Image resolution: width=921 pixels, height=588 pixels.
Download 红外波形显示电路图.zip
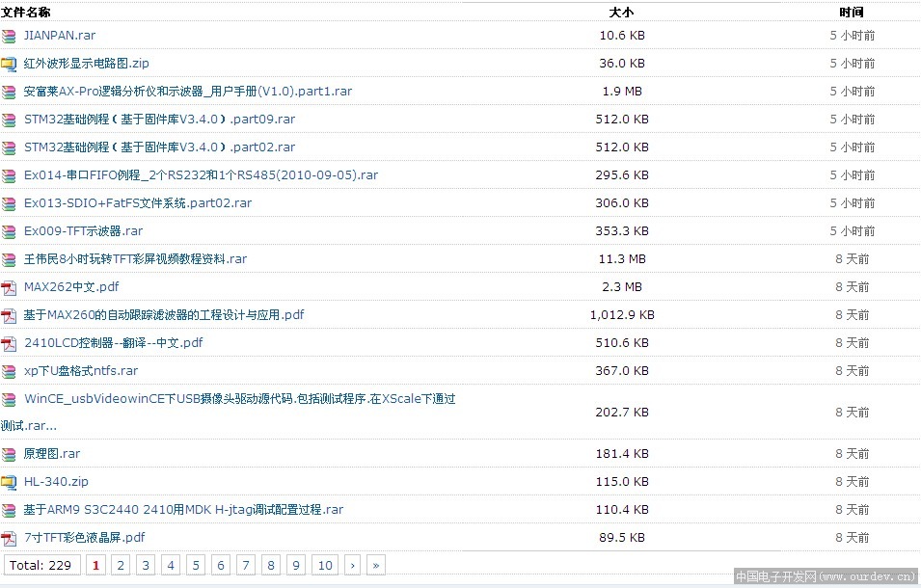tap(87, 64)
